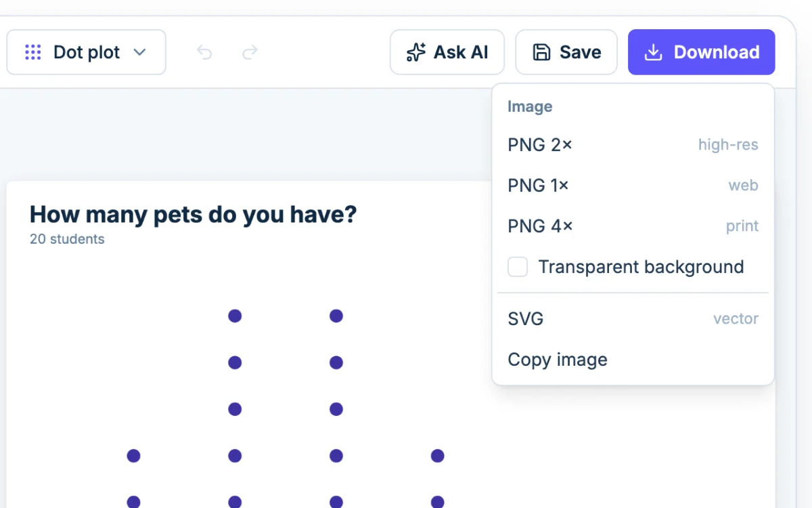Choose PNG 2× high-res export
This screenshot has width=812, height=508.
633,145
